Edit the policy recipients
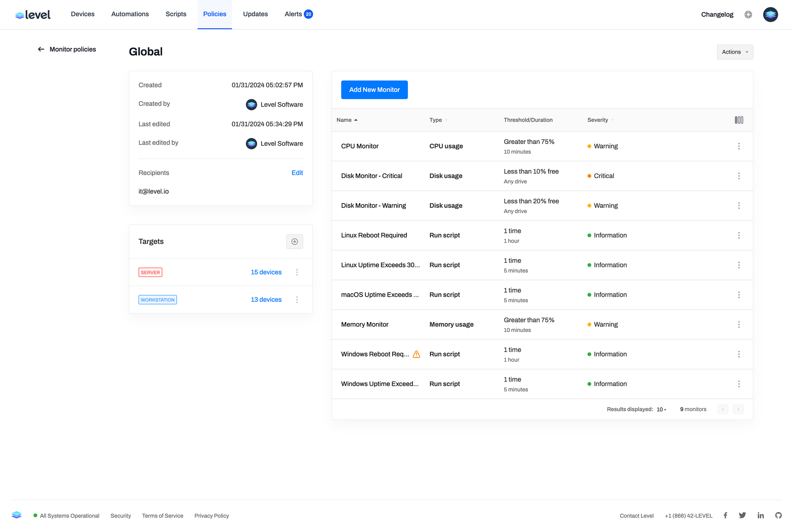This screenshot has height=532, width=793. pyautogui.click(x=297, y=173)
